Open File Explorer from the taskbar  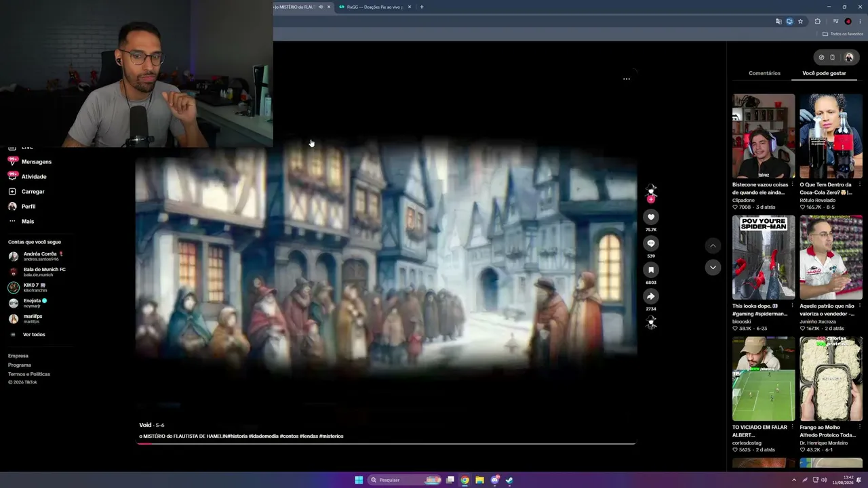[479, 480]
